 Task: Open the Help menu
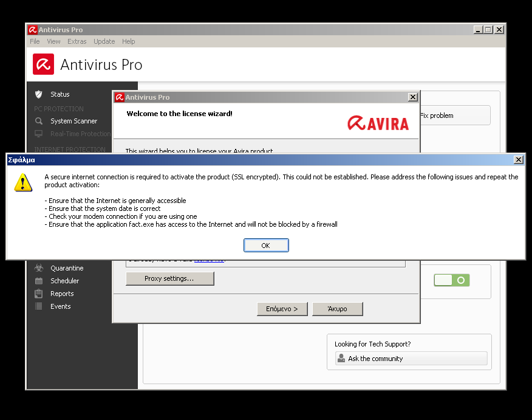[129, 41]
